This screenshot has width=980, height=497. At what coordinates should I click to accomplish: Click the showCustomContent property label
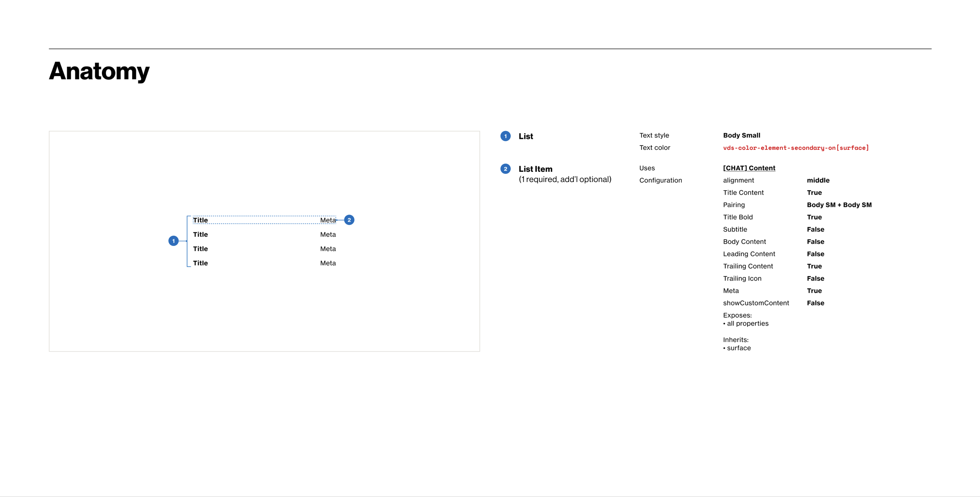(x=756, y=303)
